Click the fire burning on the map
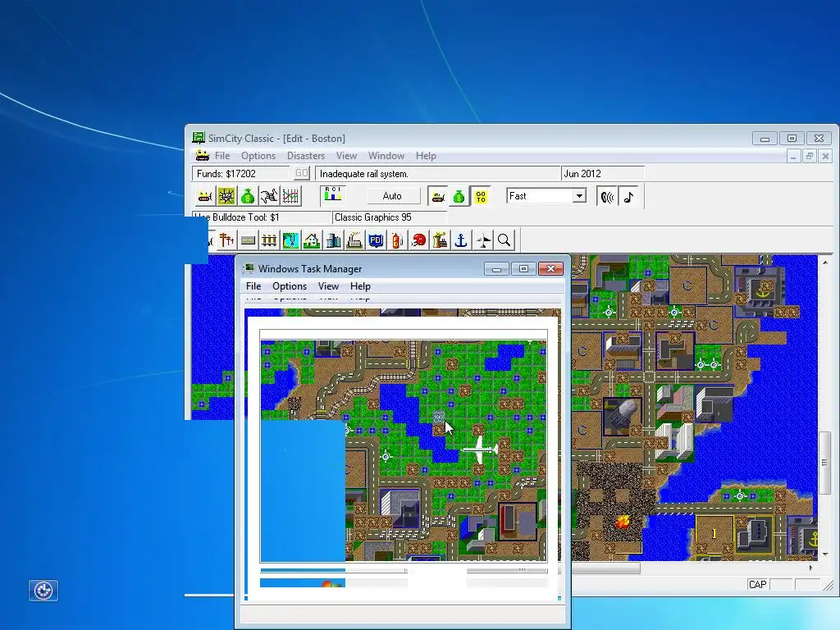Screen dimensions: 840x630 pos(623,521)
